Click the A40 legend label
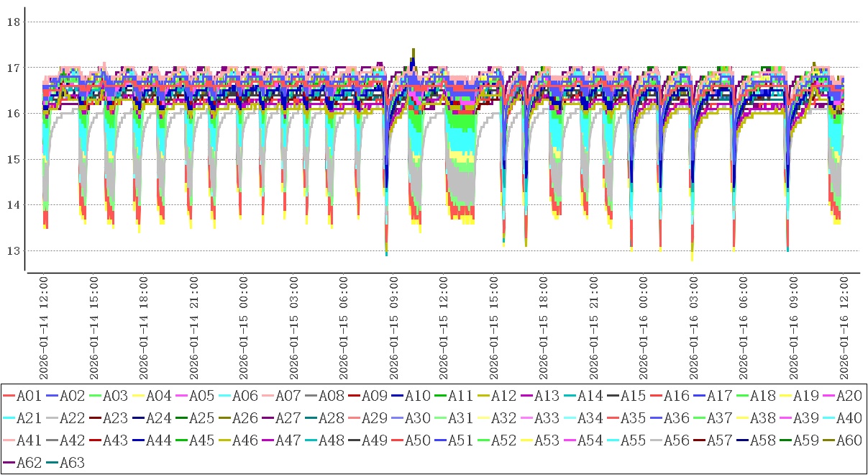 point(849,417)
